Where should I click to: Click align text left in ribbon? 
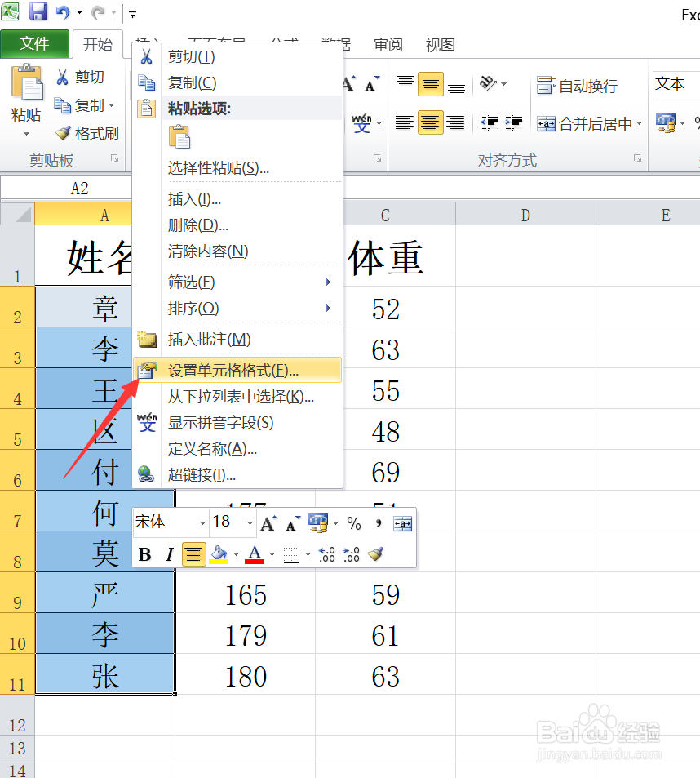(405, 122)
